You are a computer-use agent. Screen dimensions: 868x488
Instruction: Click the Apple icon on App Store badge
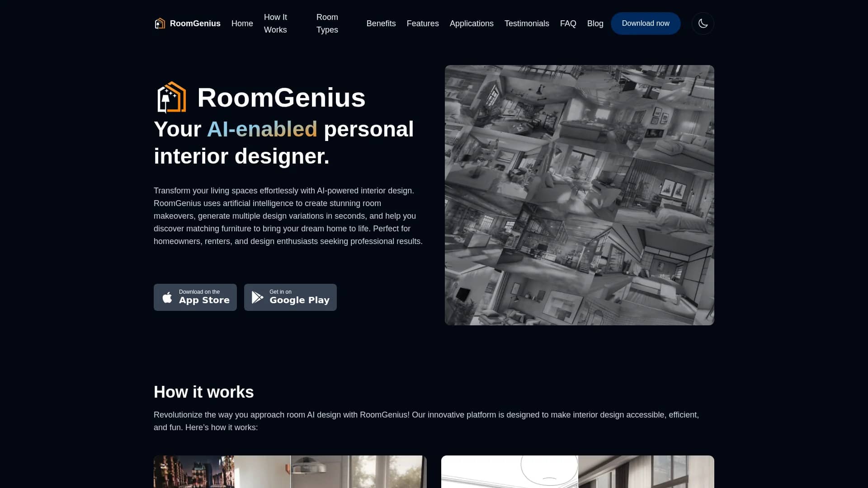coord(167,297)
